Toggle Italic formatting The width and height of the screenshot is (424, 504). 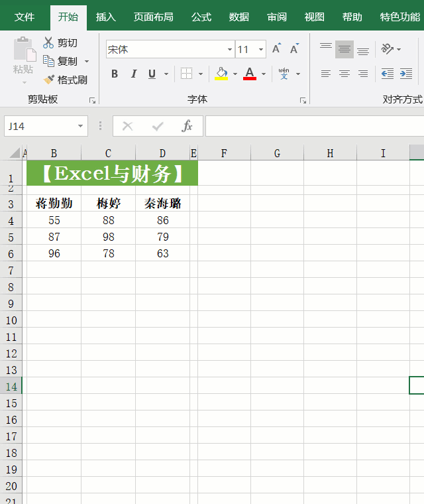point(134,74)
